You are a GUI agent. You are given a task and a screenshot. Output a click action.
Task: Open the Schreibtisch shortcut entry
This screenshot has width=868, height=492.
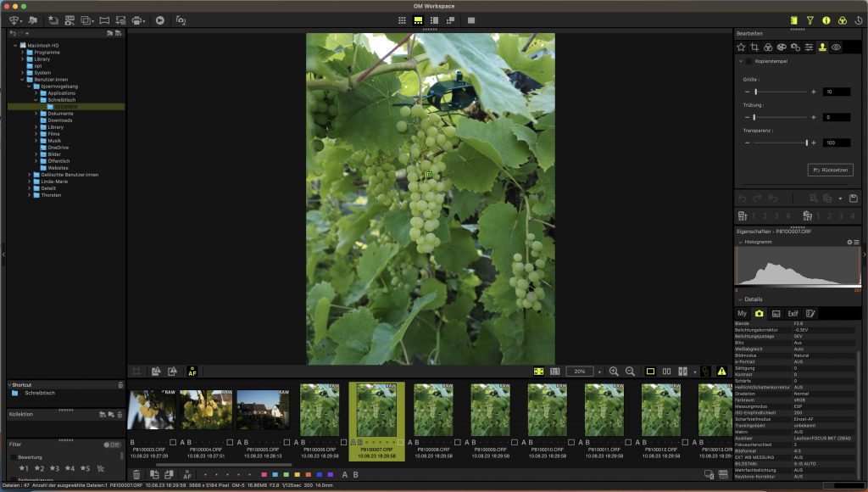click(38, 393)
